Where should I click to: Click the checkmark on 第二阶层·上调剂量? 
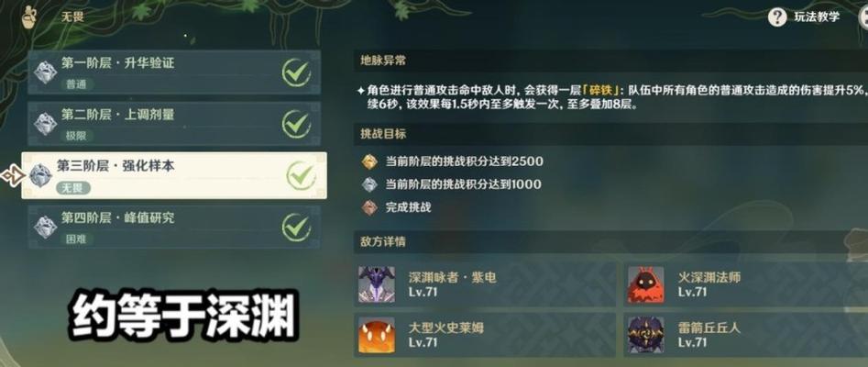tap(296, 124)
